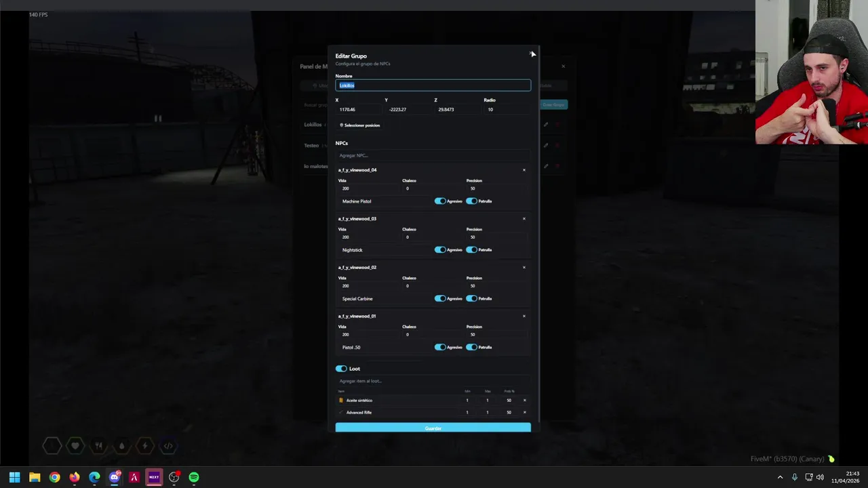Toggle Patrulla for a_f_y_vinewood_03
Screen dimensions: 868x488
471,250
